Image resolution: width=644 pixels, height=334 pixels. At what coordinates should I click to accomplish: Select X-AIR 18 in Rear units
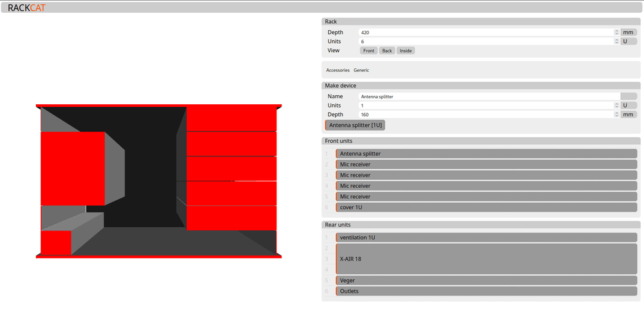click(486, 259)
